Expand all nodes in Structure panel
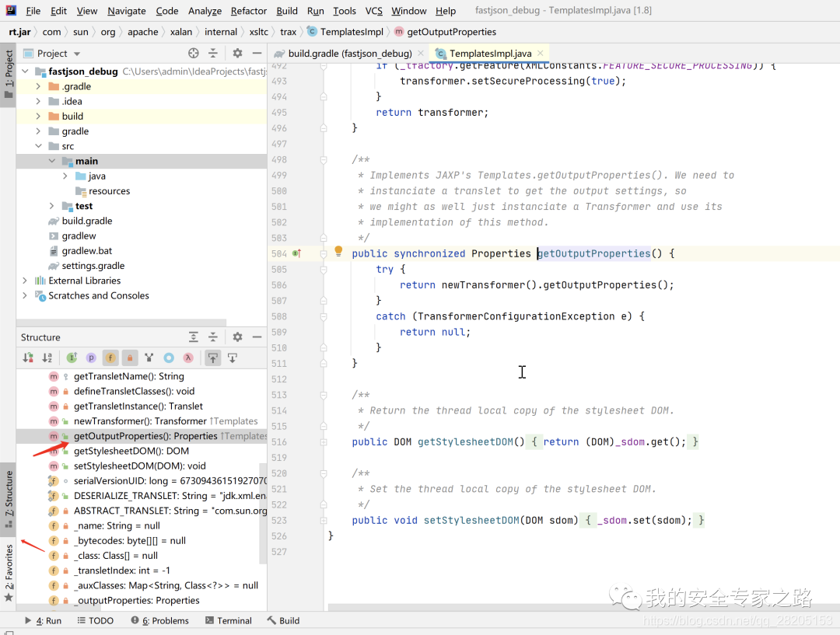The image size is (840, 635). [194, 337]
